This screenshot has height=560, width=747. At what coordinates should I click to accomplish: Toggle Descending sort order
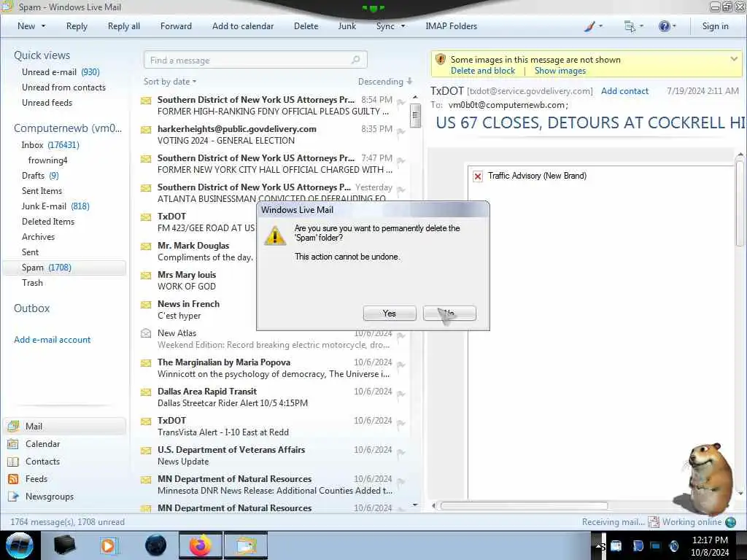pyautogui.click(x=385, y=82)
